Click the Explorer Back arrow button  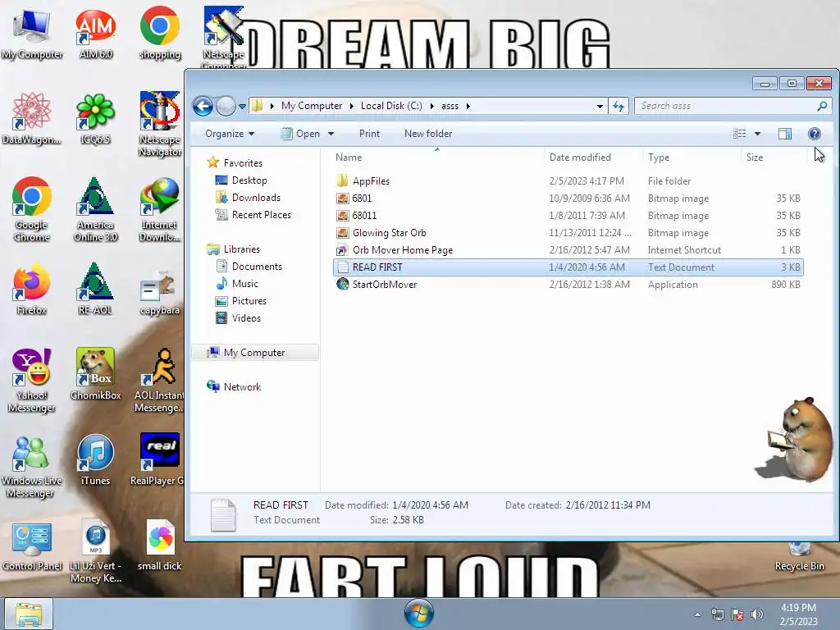203,106
